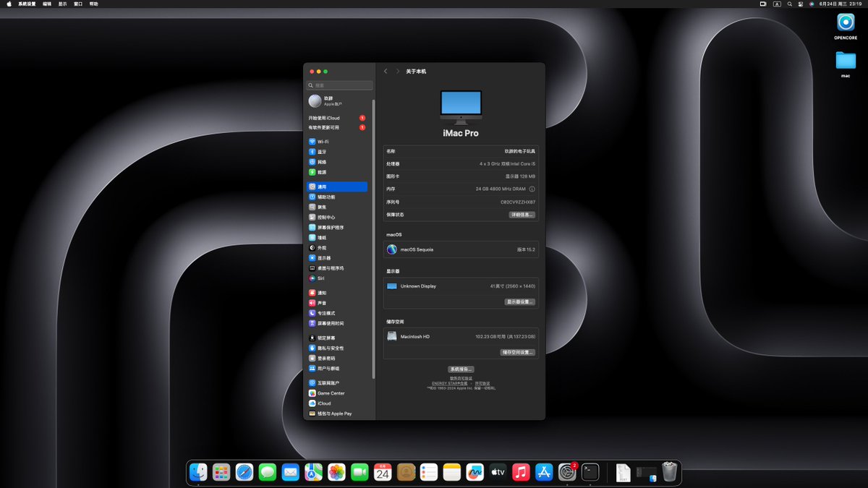Open 辅助功能 accessibility settings
Viewport: 868px width, 488px height.
coord(337,197)
